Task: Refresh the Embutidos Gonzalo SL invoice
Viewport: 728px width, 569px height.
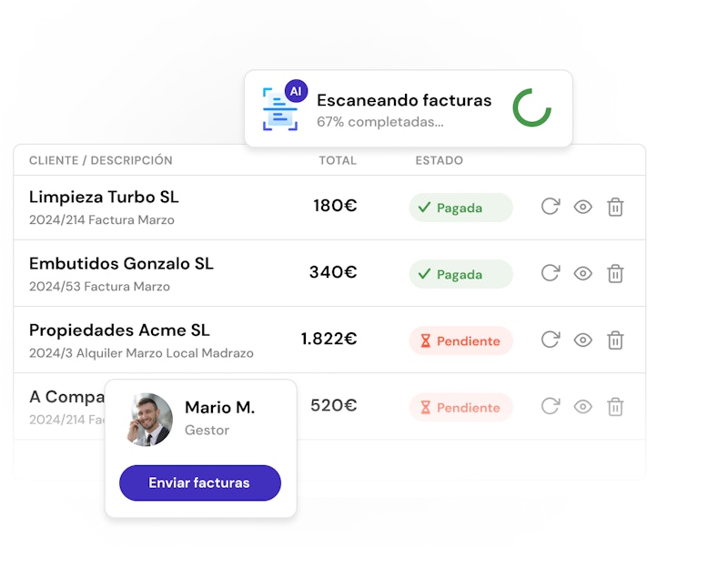Action: 550,273
